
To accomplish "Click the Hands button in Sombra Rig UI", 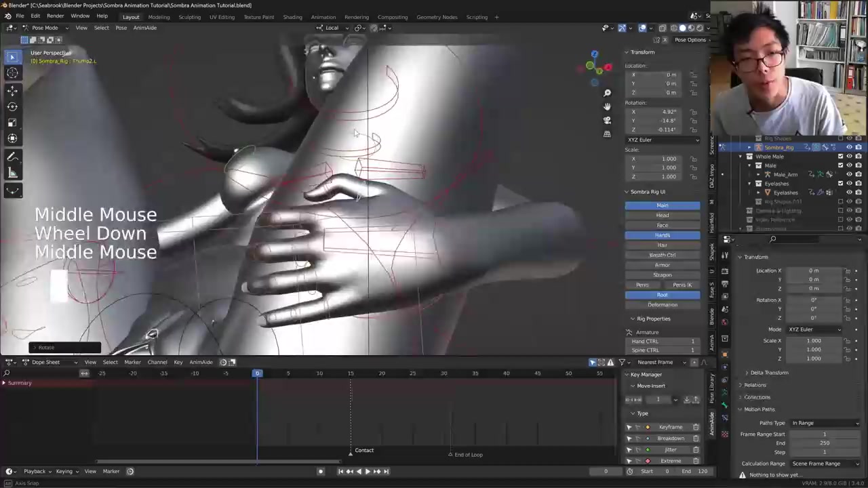I will [x=662, y=235].
